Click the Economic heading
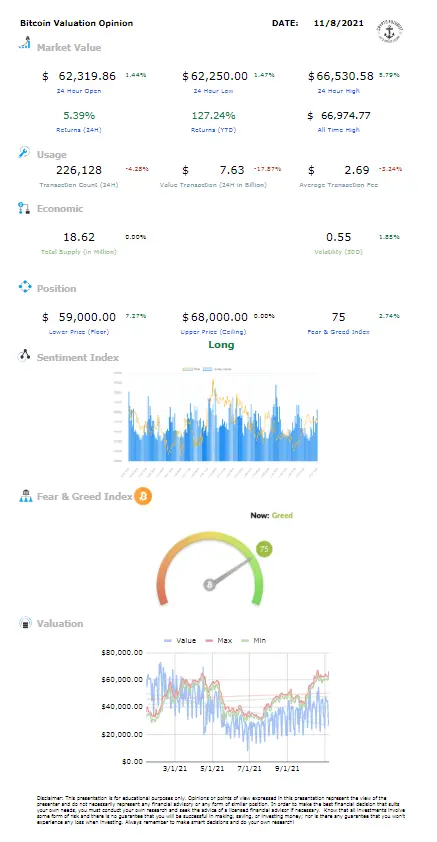This screenshot has height=842, width=437. (x=60, y=209)
